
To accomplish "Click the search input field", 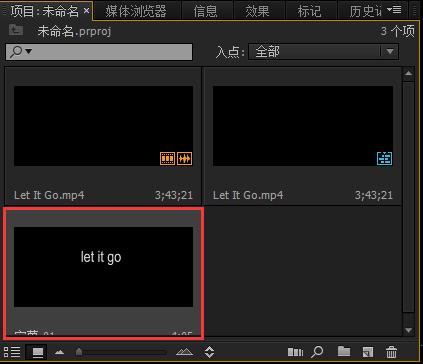I will (99, 52).
